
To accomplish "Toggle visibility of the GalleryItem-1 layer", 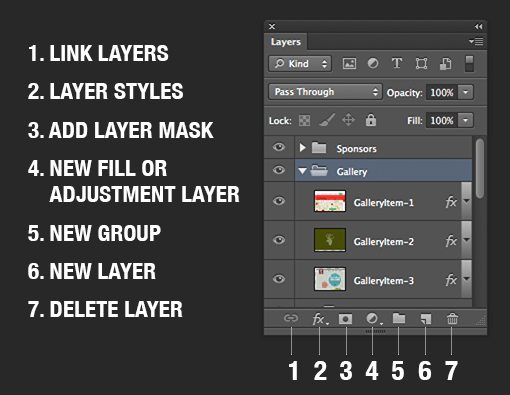I will click(x=279, y=201).
